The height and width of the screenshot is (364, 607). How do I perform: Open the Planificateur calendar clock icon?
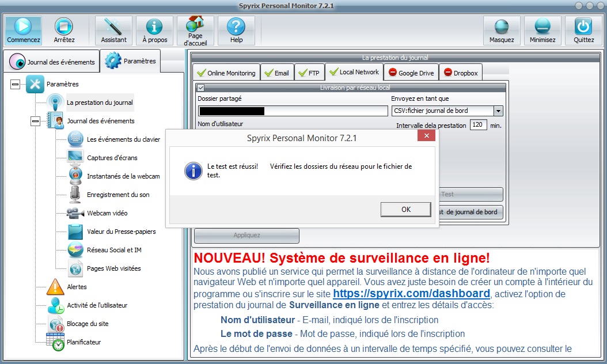click(x=55, y=342)
